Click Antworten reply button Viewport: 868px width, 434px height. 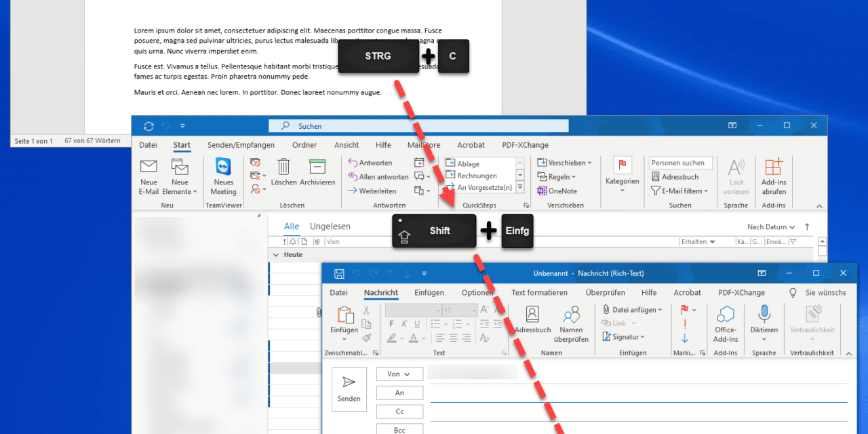tap(370, 163)
